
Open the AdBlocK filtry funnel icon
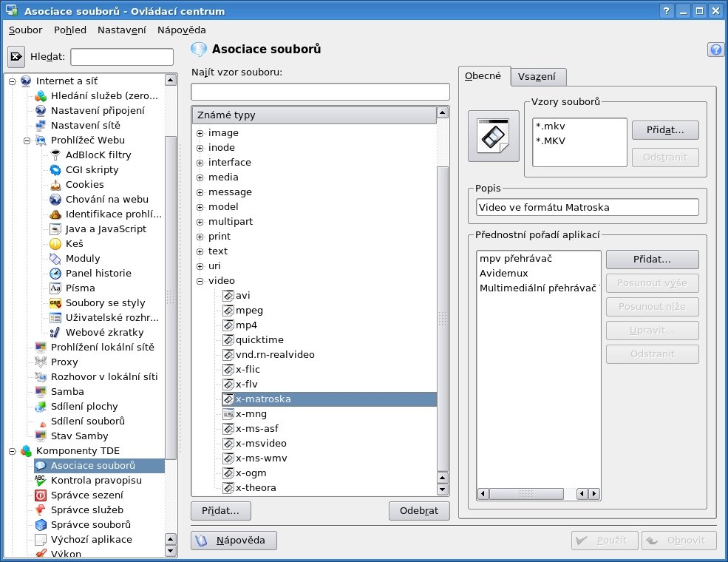[55, 155]
